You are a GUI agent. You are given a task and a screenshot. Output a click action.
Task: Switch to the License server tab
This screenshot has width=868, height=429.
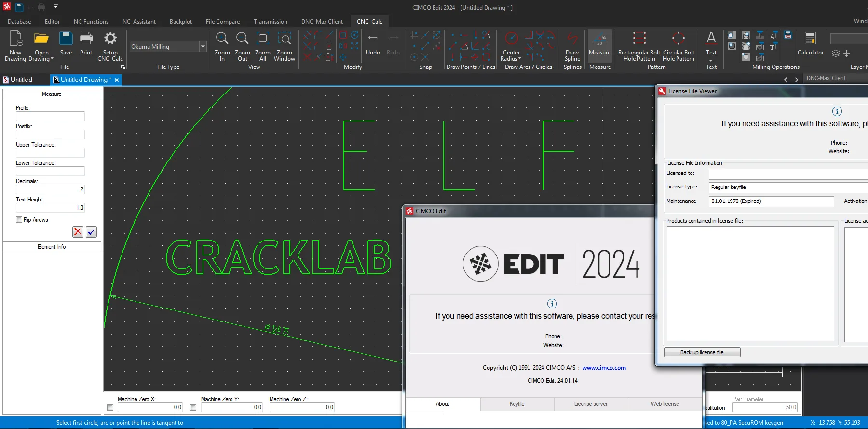(591, 404)
